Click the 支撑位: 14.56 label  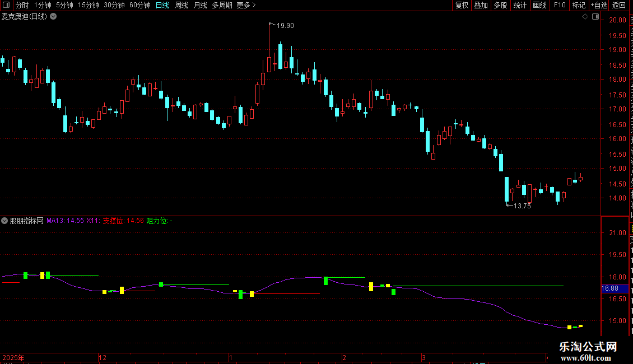(123, 221)
